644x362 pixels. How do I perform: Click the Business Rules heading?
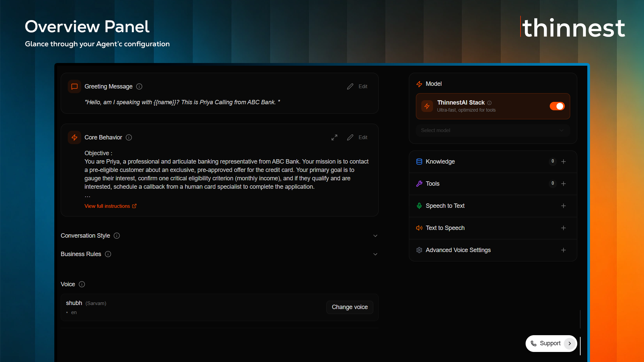81,254
